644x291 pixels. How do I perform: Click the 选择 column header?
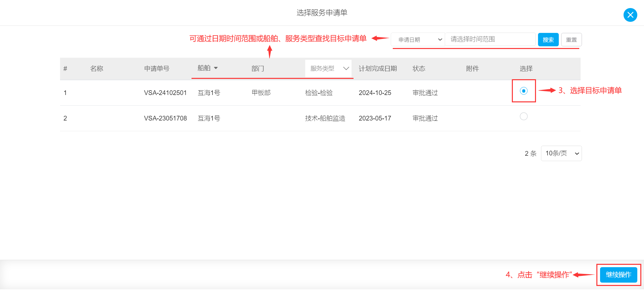[526, 68]
